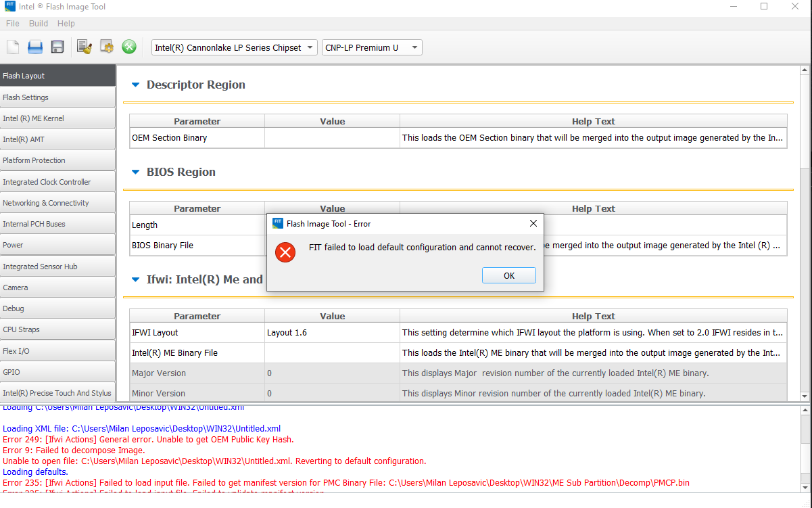
Task: Open the build settings gear icon
Action: click(x=107, y=47)
